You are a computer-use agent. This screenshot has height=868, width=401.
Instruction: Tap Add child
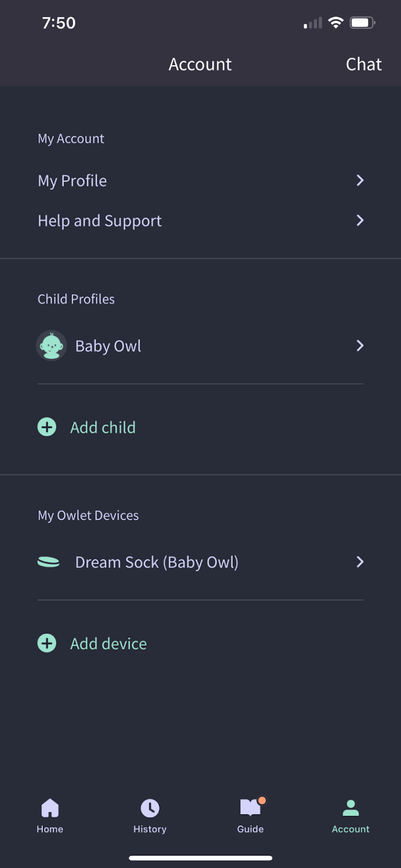pyautogui.click(x=103, y=427)
